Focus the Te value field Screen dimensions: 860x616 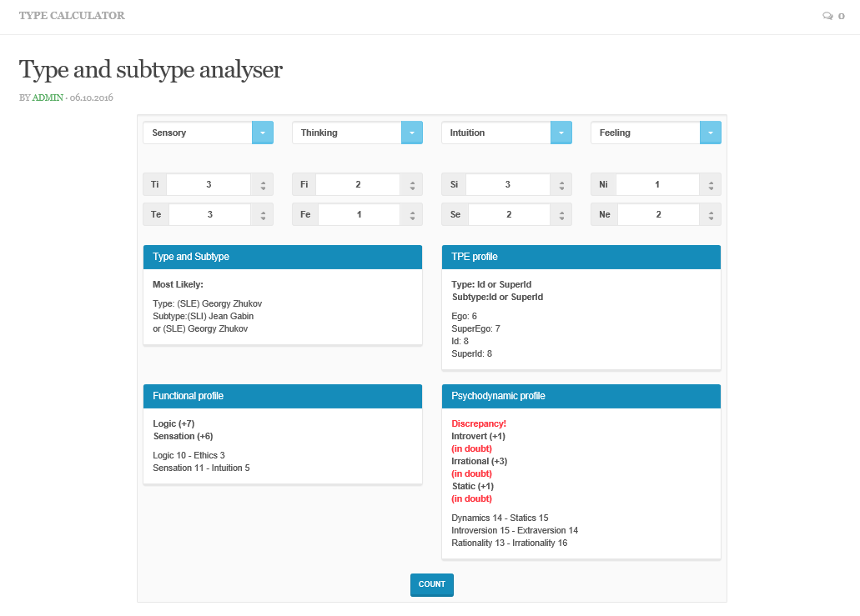pos(210,215)
